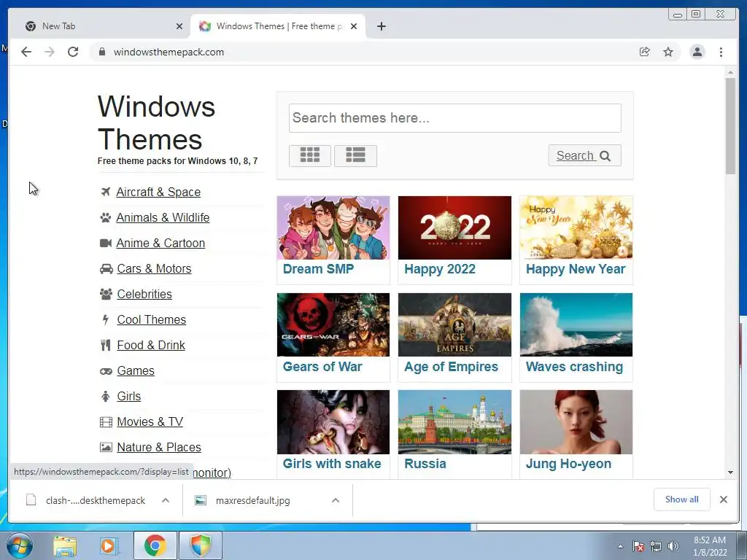Open Chrome's three-dot menu
This screenshot has width=747, height=560.
click(721, 52)
